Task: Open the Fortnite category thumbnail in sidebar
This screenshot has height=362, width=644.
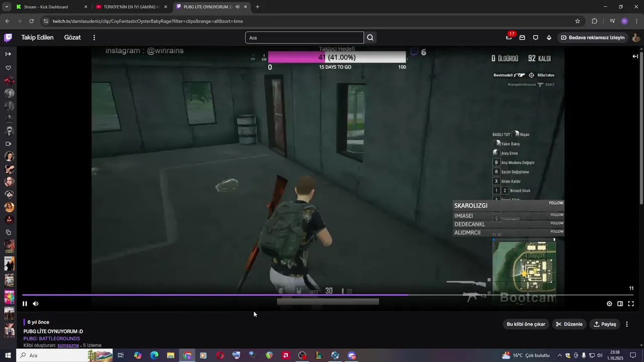Action: tap(9, 297)
